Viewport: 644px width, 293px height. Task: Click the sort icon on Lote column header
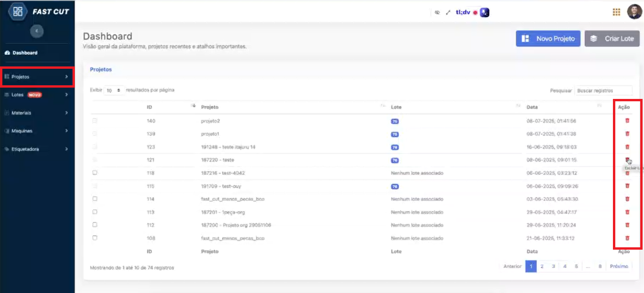[519, 106]
